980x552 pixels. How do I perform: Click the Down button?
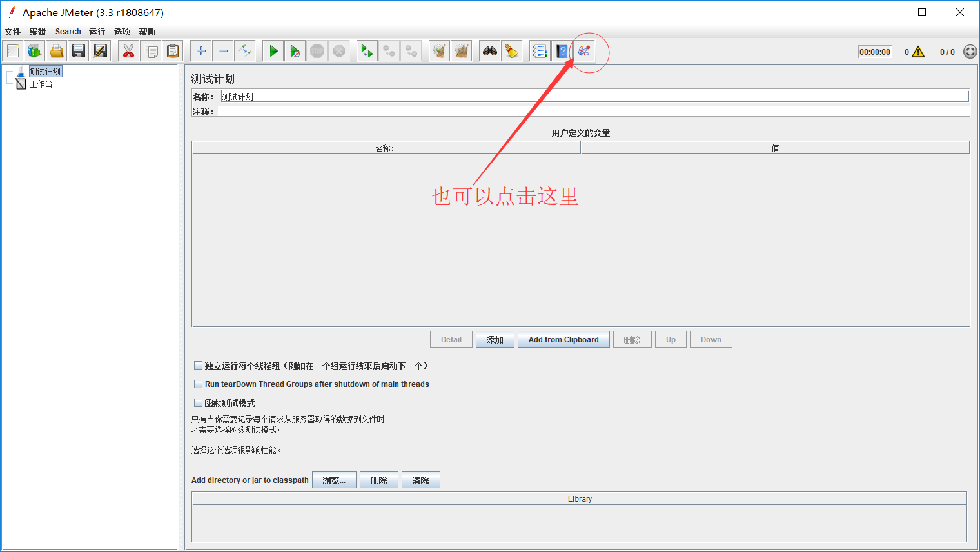tap(711, 340)
